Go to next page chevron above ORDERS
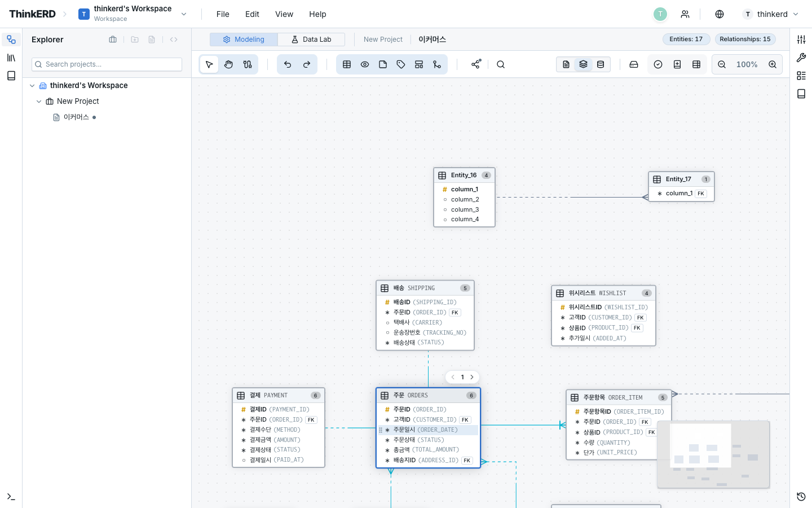Image resolution: width=812 pixels, height=508 pixels. pos(472,377)
